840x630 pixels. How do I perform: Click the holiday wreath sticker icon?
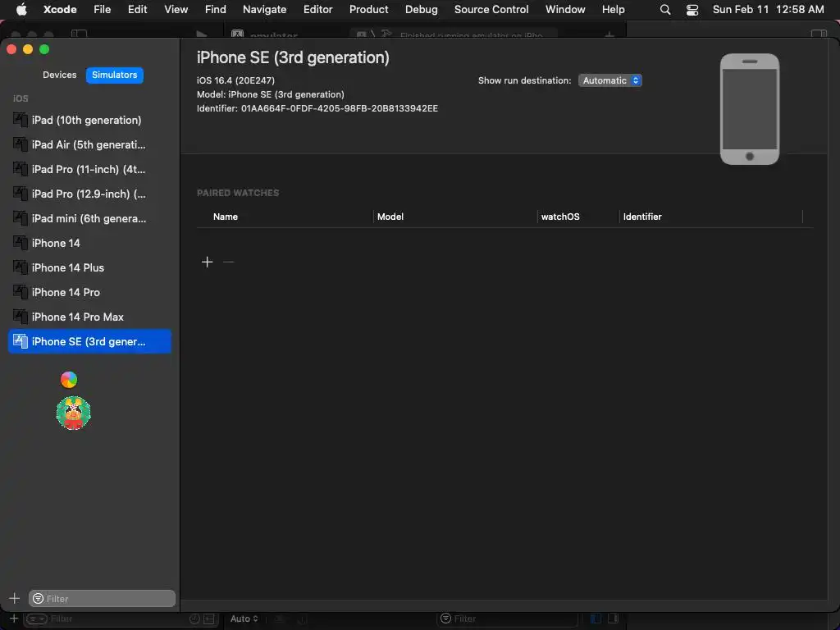(x=73, y=413)
